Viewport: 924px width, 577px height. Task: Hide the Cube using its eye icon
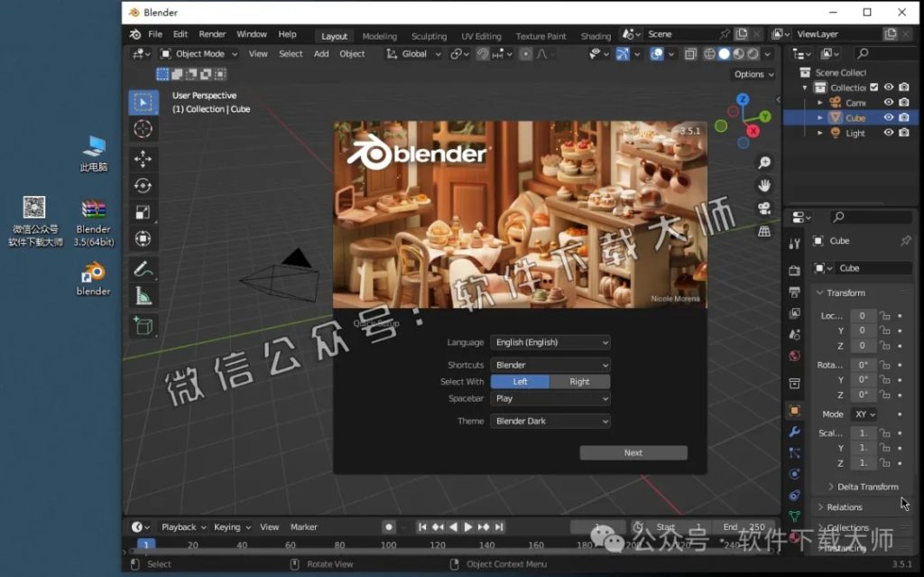tap(888, 117)
